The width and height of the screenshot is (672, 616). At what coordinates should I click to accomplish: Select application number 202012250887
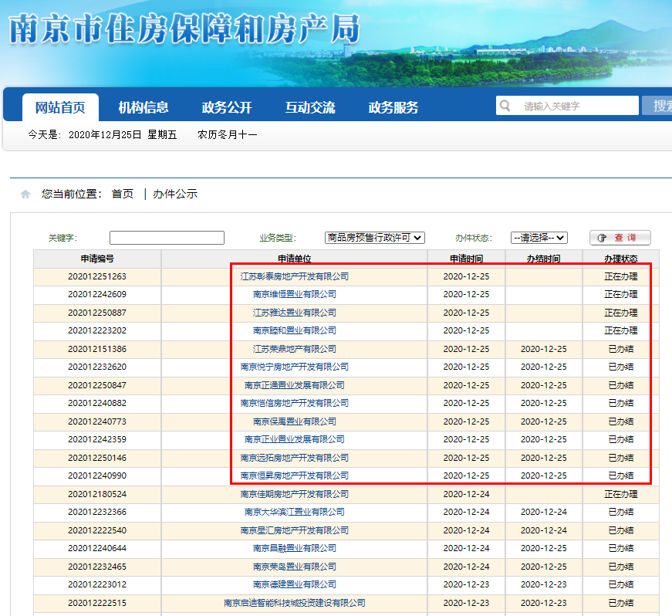point(97,313)
